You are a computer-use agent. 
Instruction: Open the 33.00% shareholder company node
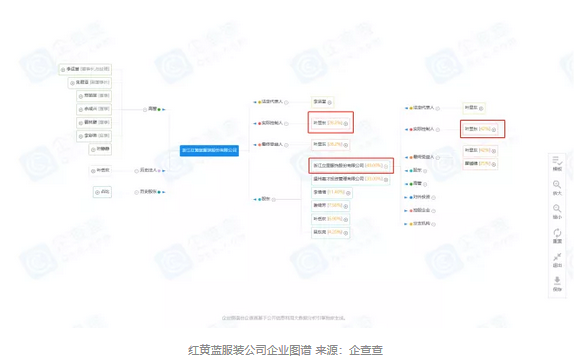[x=350, y=179]
